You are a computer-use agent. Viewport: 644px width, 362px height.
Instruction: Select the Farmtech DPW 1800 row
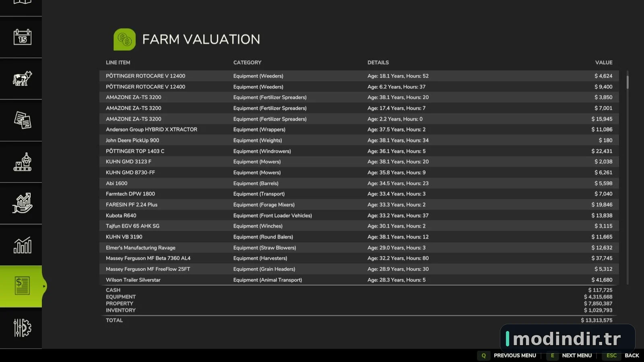click(x=359, y=194)
